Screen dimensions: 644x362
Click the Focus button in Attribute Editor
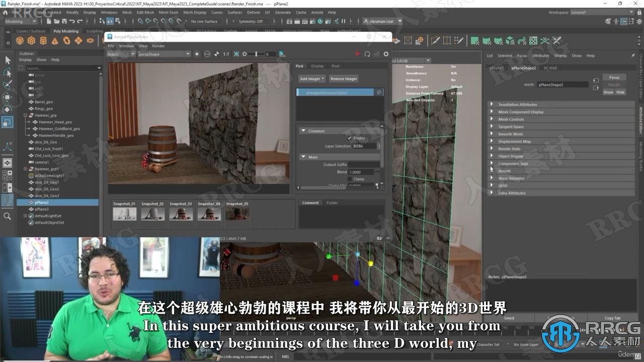click(x=614, y=77)
